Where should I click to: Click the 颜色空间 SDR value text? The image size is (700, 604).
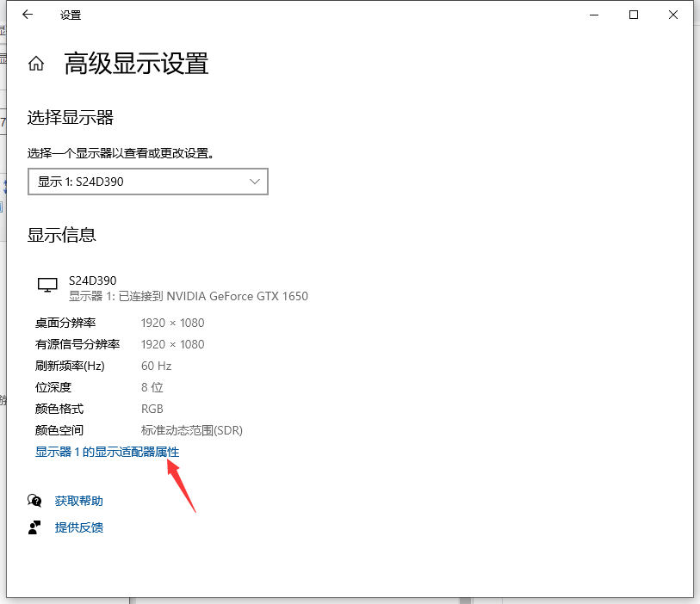point(190,429)
